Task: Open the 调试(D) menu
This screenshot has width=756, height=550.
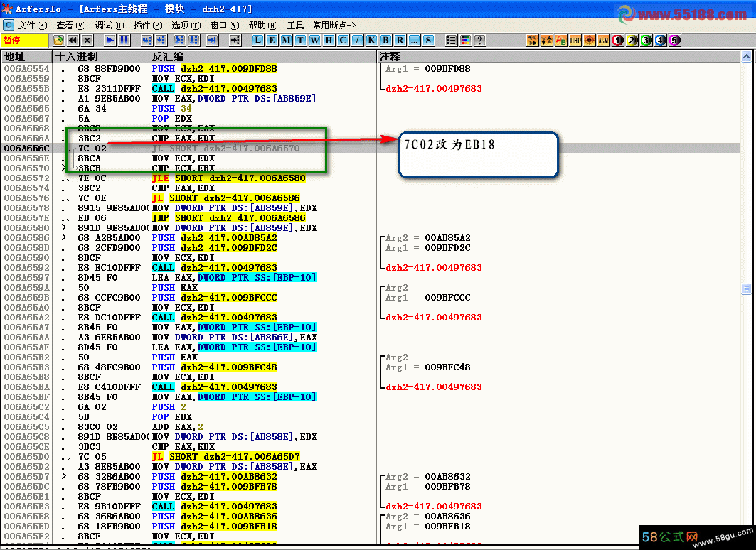Action: coord(110,25)
